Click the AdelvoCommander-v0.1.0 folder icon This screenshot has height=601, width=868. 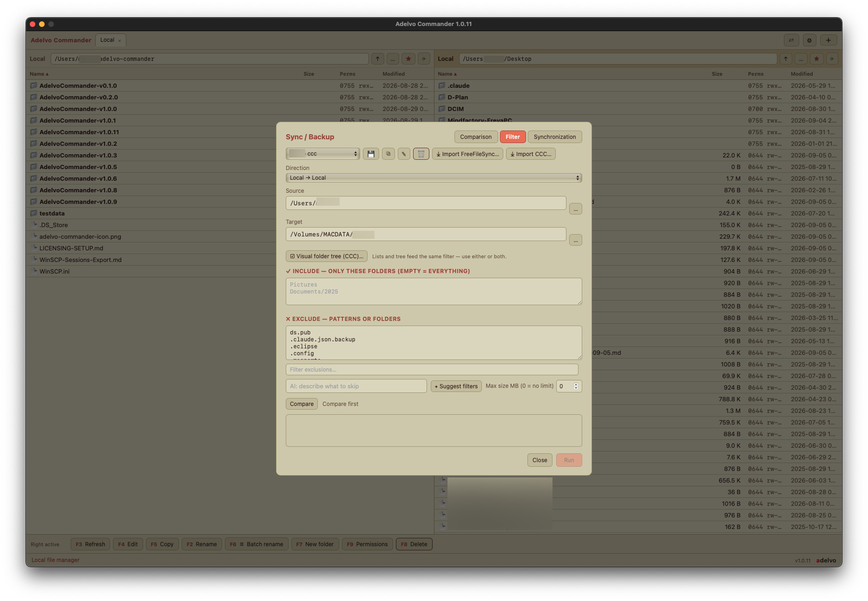(x=33, y=85)
